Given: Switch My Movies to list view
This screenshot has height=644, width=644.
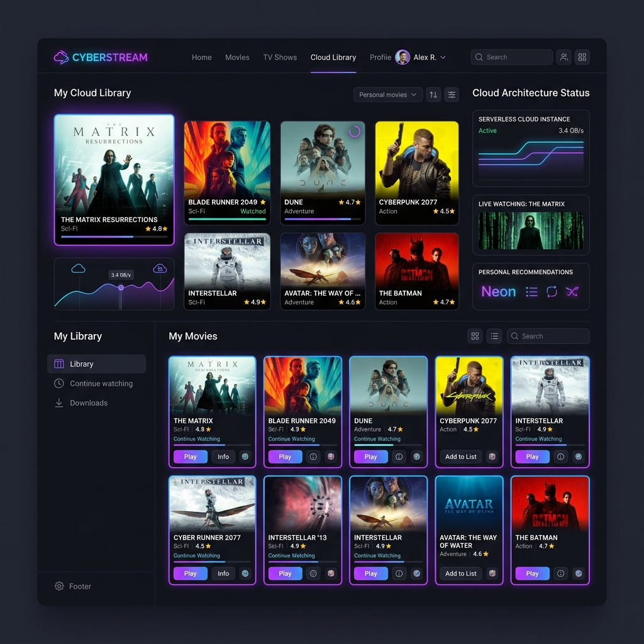Looking at the screenshot, I should (494, 336).
